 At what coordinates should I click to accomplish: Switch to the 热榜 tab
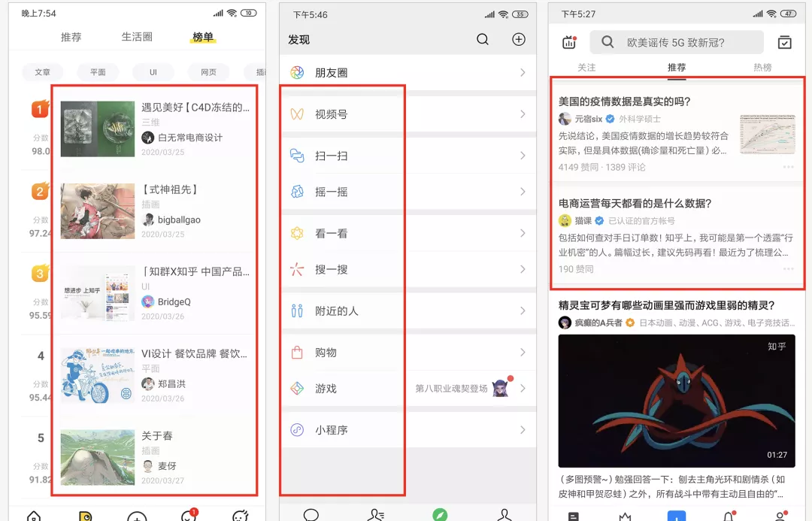(762, 68)
